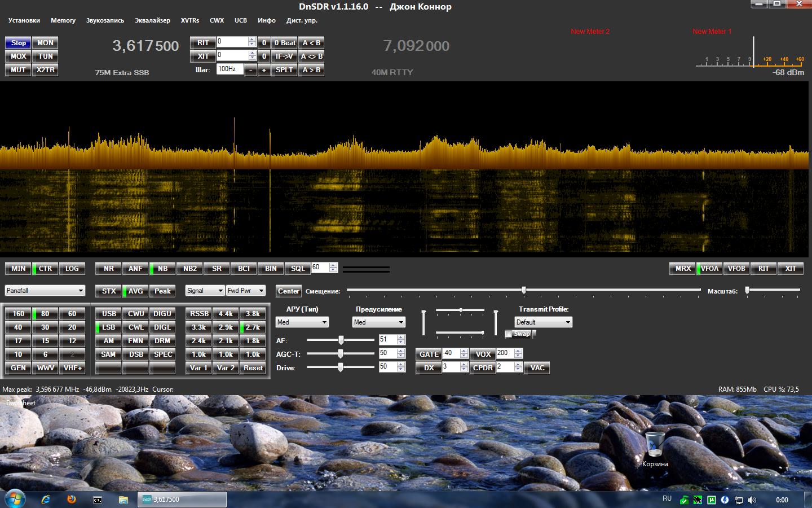Click the volume speaker tray icon
812x508 pixels.
752,500
